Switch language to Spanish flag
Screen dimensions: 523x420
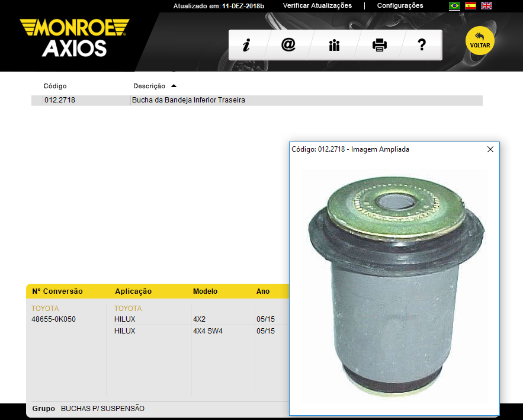[x=470, y=6]
